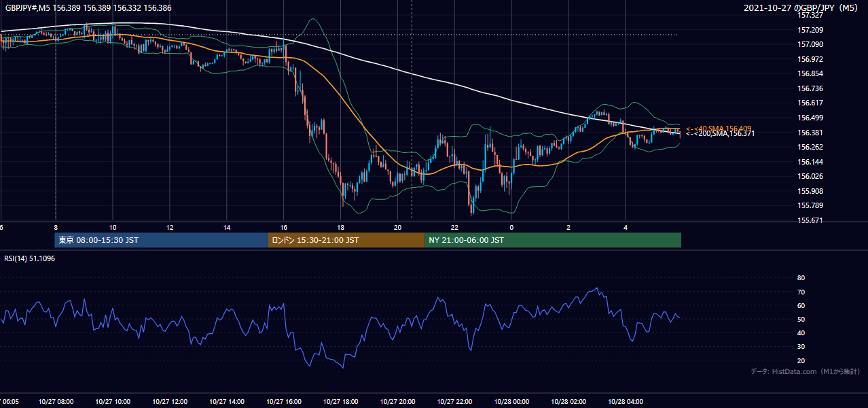Click hour label 2 under price chart
Image resolution: width=868 pixels, height=408 pixels.
pos(568,228)
